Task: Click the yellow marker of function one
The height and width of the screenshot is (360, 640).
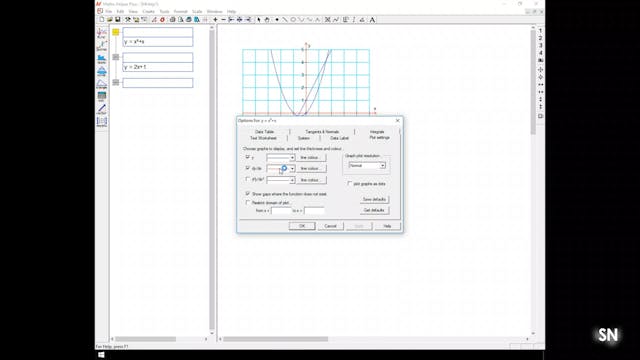Action: pyautogui.click(x=116, y=32)
